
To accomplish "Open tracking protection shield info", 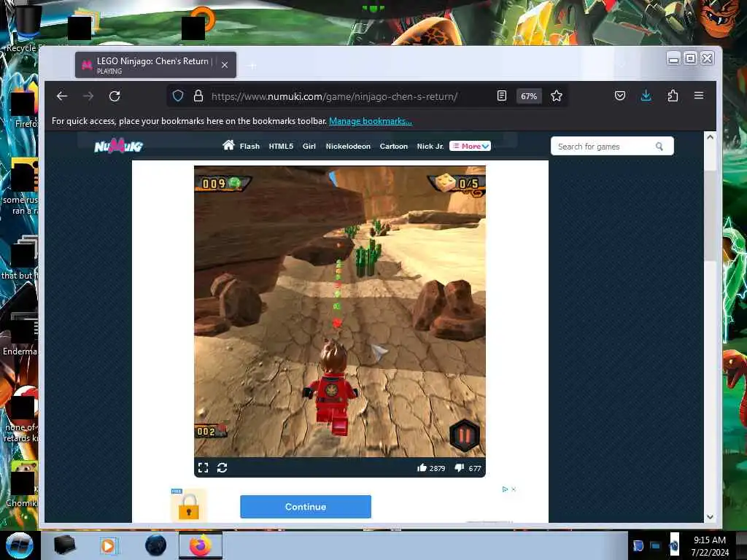I will tap(178, 96).
